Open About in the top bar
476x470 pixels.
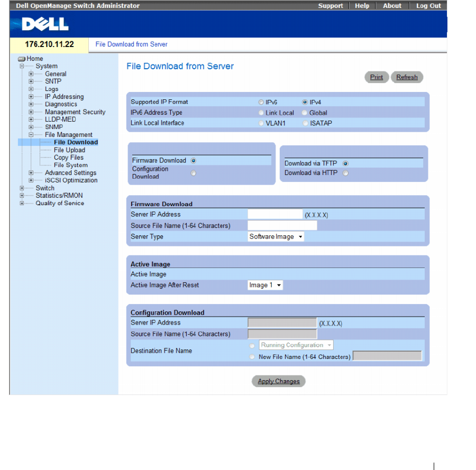(392, 6)
